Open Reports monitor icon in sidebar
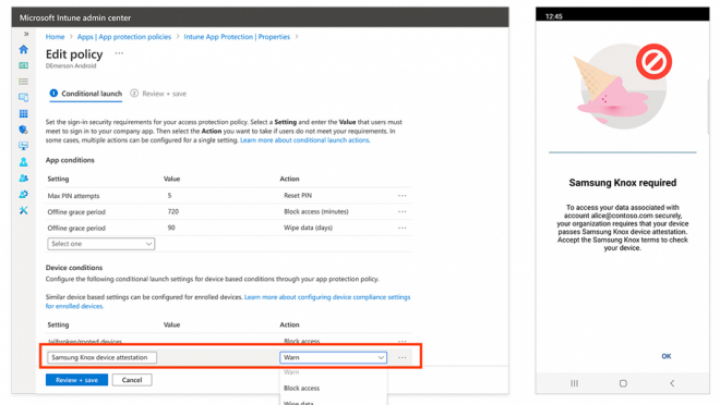Screen dimensions: 720x405 point(23,146)
